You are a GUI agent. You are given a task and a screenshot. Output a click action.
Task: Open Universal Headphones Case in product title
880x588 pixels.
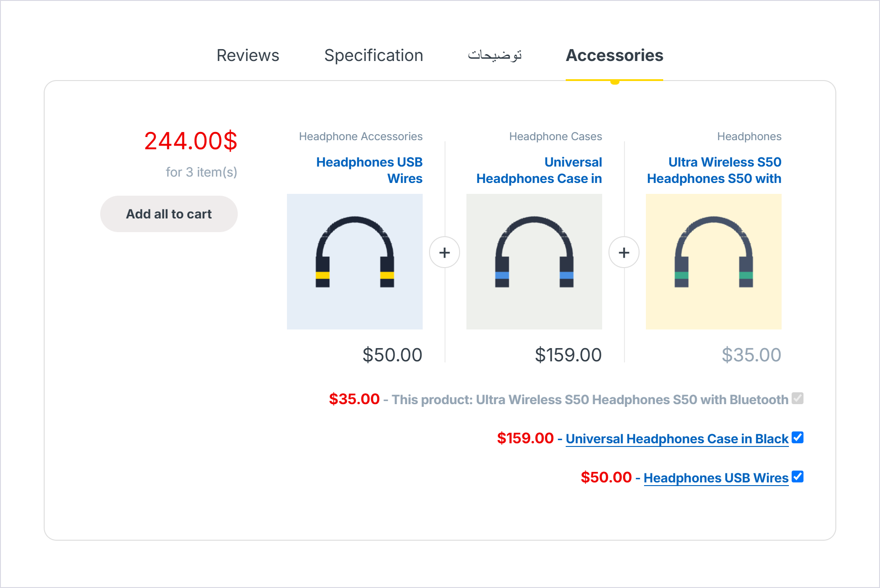click(x=539, y=170)
